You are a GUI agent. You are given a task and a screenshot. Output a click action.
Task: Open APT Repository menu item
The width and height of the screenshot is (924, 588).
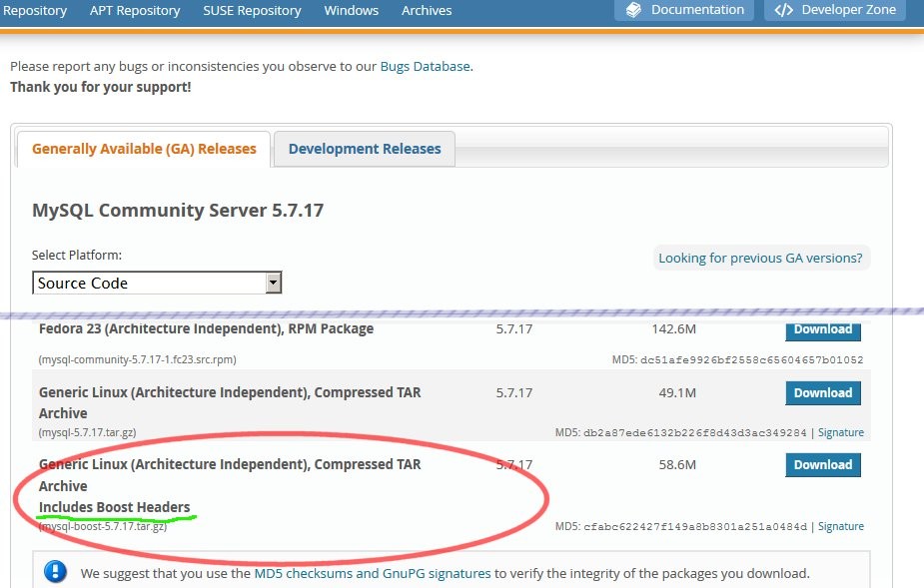tap(135, 11)
